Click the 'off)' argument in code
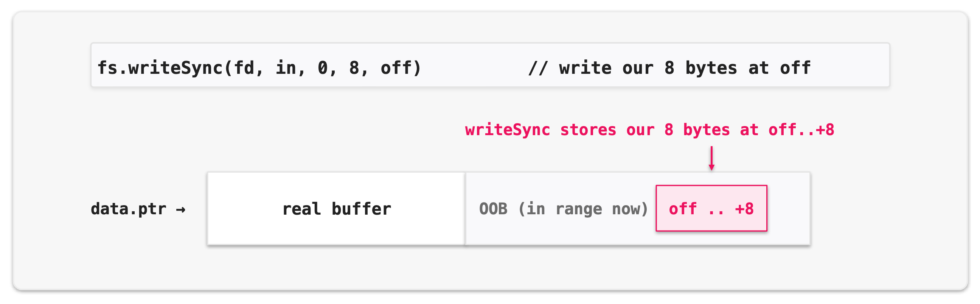 [x=401, y=68]
